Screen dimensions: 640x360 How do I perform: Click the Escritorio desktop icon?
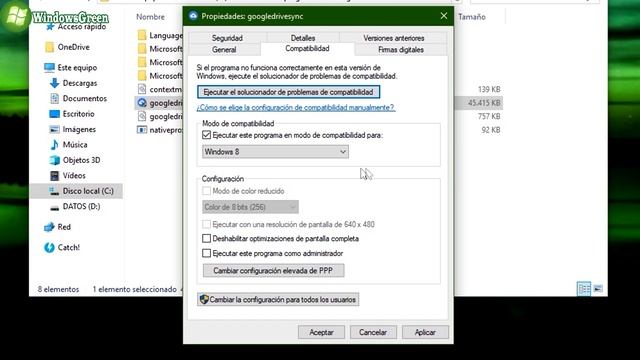pos(54,114)
